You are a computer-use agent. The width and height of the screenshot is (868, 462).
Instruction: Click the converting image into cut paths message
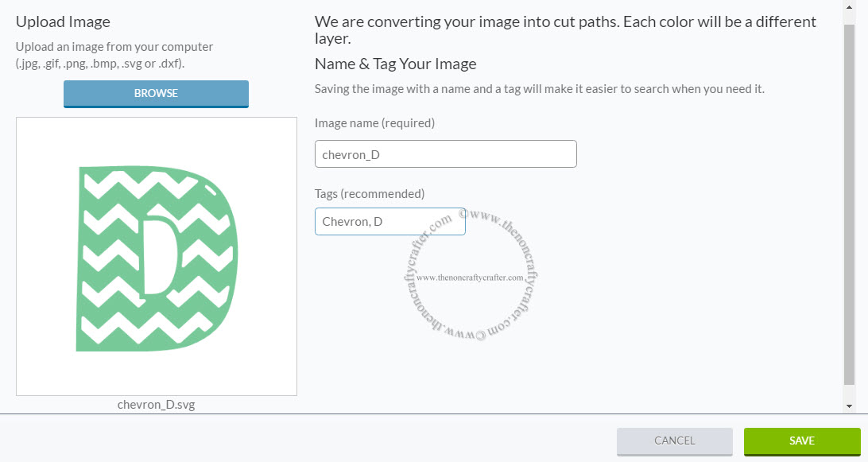click(565, 29)
